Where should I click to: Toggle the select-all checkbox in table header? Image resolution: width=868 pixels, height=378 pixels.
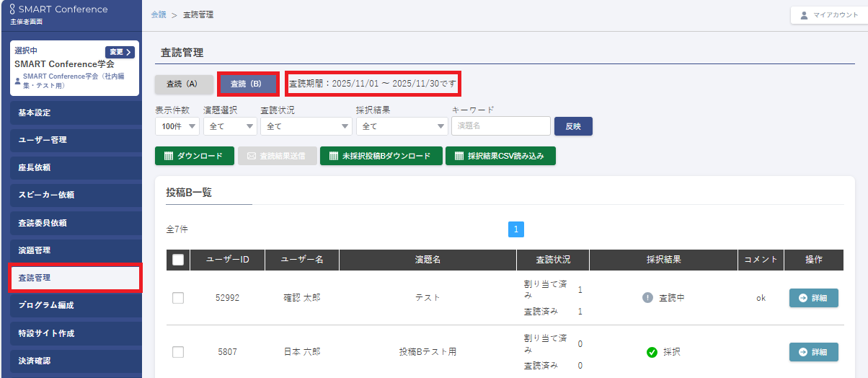pos(178,260)
